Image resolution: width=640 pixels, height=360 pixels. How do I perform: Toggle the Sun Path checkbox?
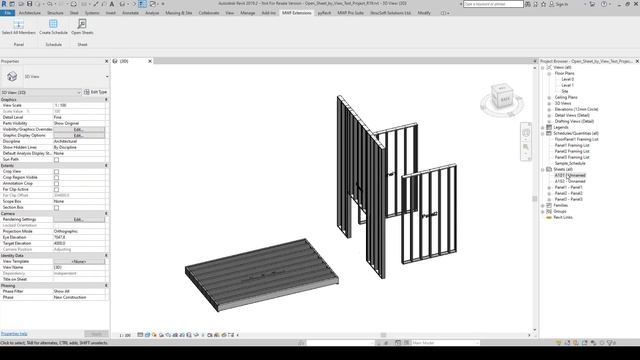56,160
